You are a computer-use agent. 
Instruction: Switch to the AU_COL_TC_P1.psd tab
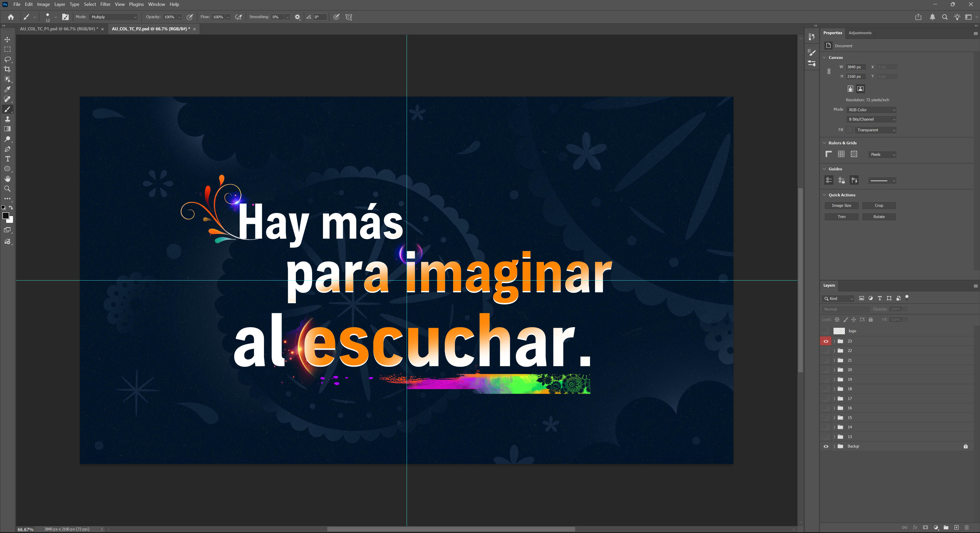click(x=59, y=29)
